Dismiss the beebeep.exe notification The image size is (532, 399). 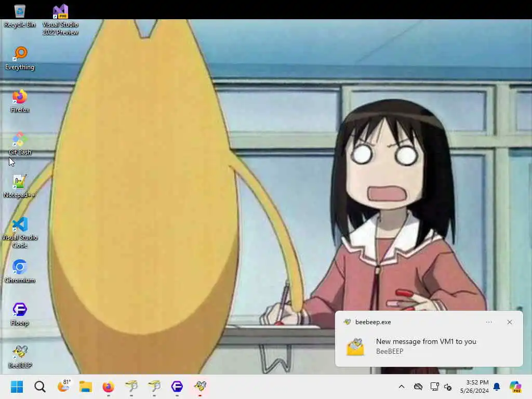pyautogui.click(x=510, y=322)
